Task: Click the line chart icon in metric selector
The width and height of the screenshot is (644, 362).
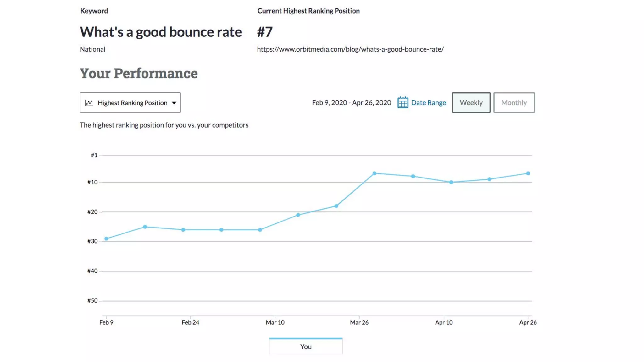Action: pos(89,103)
